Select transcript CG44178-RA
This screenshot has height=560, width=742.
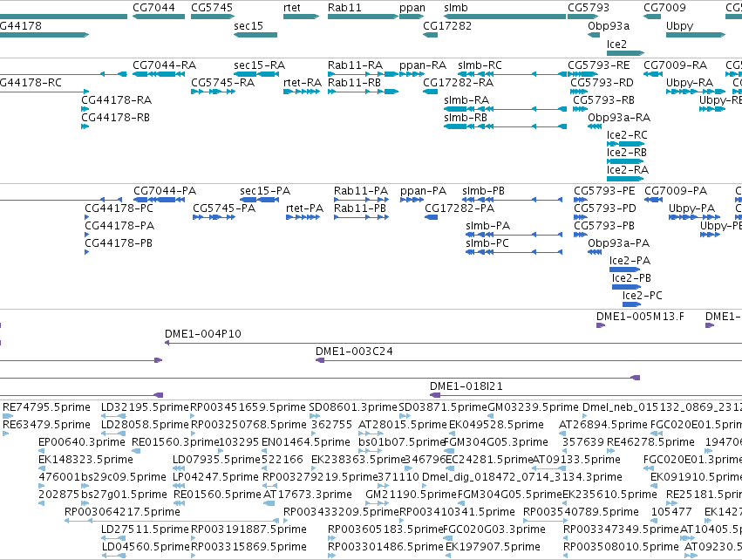pyautogui.click(x=117, y=100)
